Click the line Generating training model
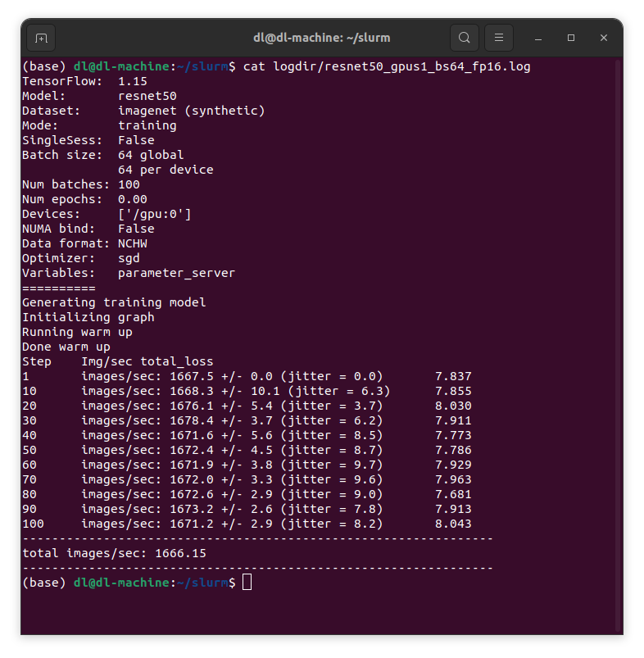The image size is (644, 658). [x=114, y=302]
